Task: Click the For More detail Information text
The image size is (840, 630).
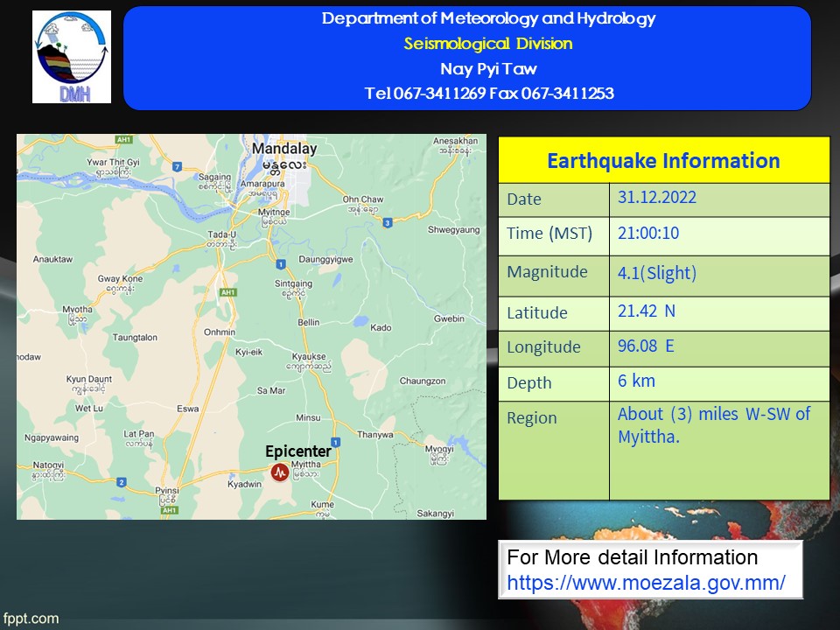Action: pos(632,557)
